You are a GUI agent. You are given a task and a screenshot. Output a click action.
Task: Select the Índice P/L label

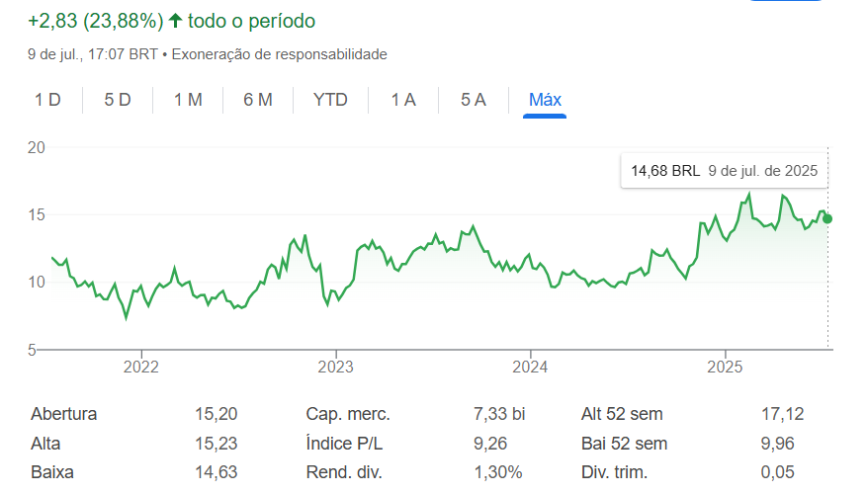pos(347,444)
